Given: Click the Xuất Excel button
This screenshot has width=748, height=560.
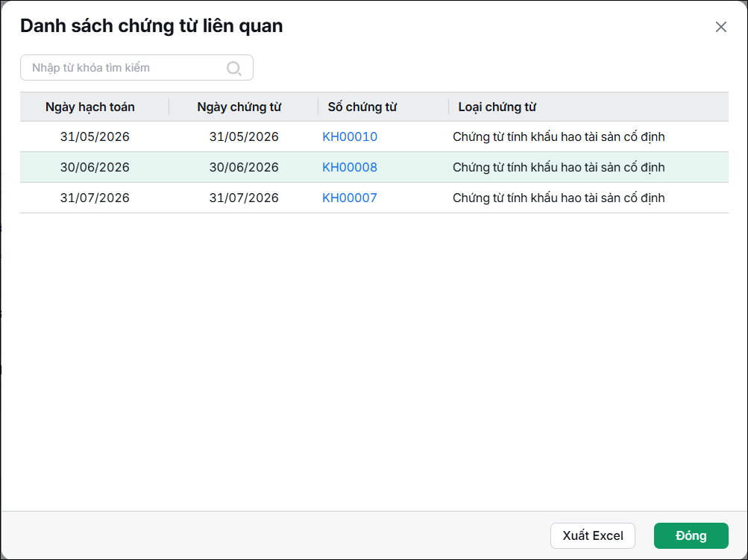Looking at the screenshot, I should (x=592, y=535).
